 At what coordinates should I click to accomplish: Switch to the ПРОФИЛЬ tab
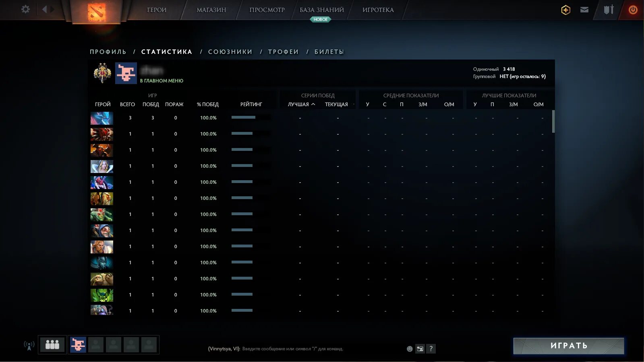(x=108, y=52)
